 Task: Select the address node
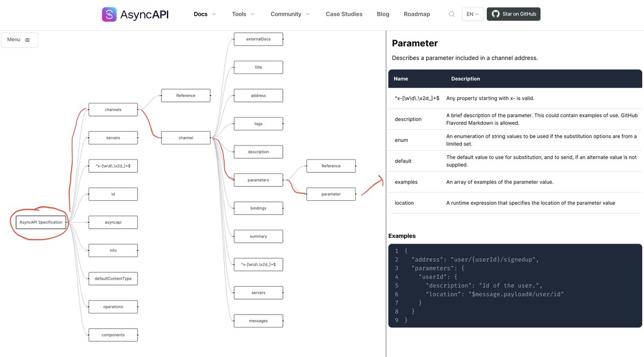coord(258,96)
